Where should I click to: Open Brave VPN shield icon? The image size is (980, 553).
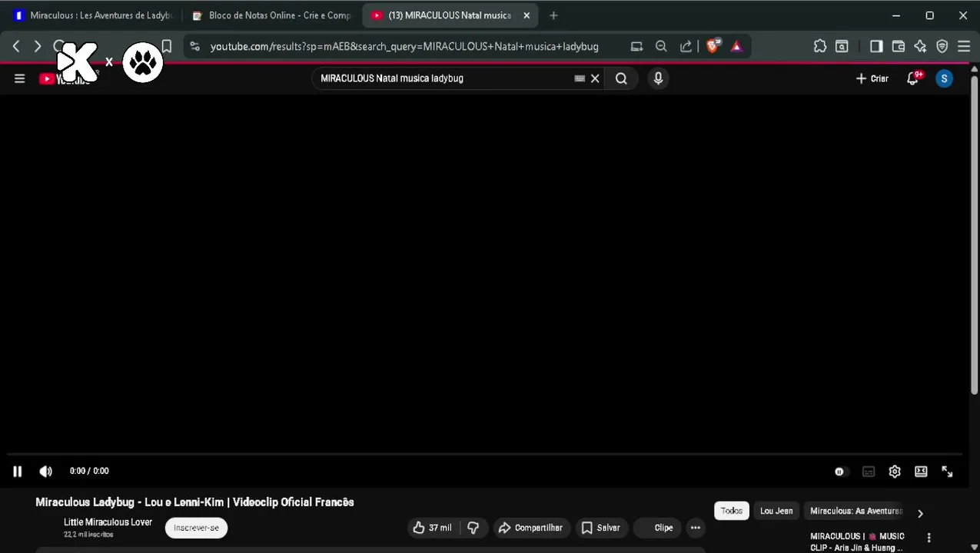(942, 46)
